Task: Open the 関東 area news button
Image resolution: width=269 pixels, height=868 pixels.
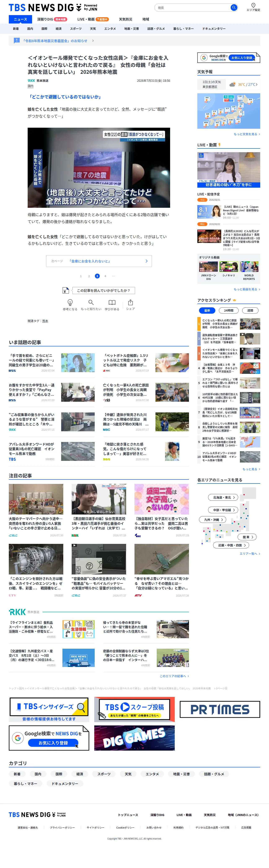Action: pyautogui.click(x=247, y=537)
